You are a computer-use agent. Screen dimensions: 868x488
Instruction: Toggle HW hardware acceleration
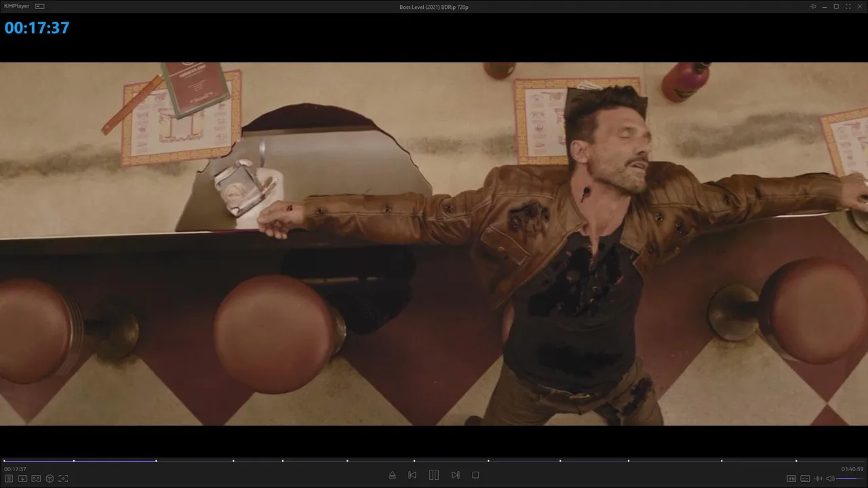tap(791, 479)
